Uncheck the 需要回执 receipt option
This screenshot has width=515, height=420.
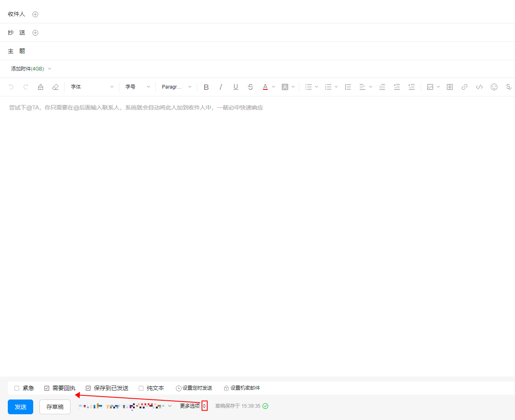(47, 388)
